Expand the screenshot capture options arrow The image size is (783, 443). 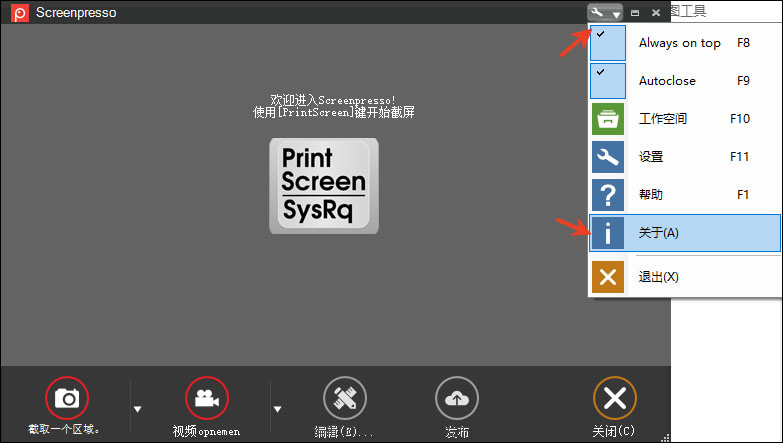pyautogui.click(x=137, y=409)
